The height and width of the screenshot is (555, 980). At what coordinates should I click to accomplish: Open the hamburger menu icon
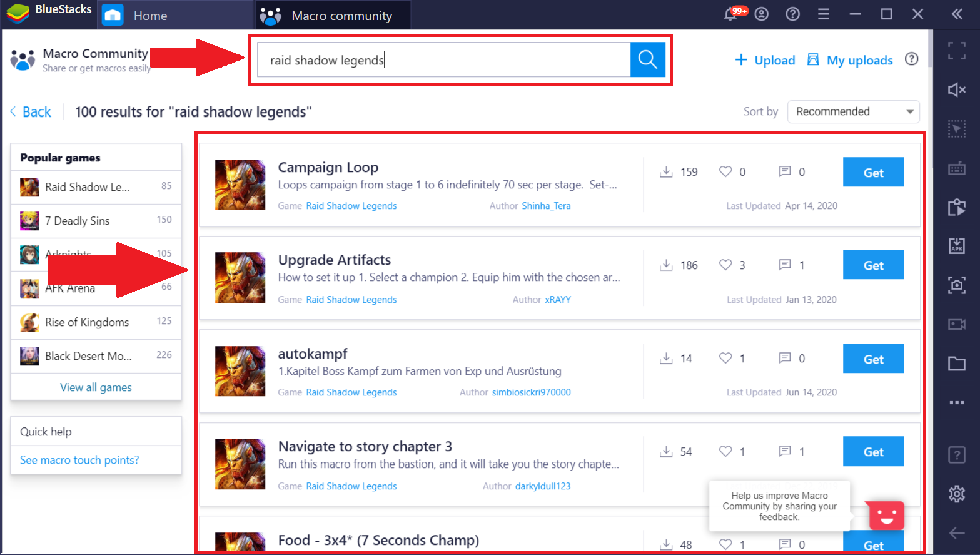coord(824,14)
